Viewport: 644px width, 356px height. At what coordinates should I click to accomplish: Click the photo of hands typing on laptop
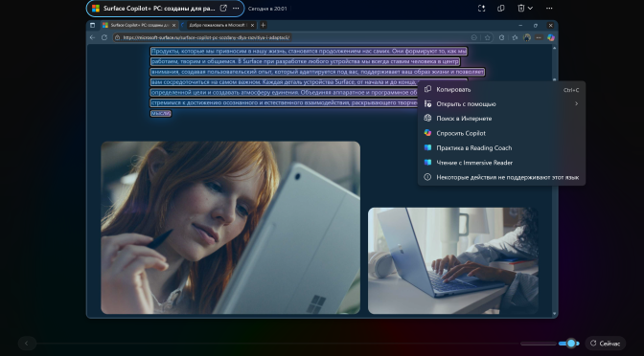tap(453, 261)
